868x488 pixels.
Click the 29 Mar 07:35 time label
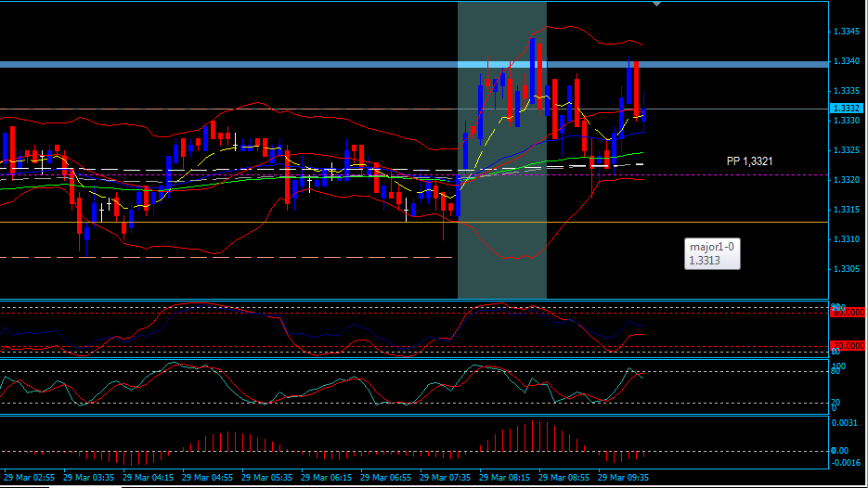click(445, 477)
